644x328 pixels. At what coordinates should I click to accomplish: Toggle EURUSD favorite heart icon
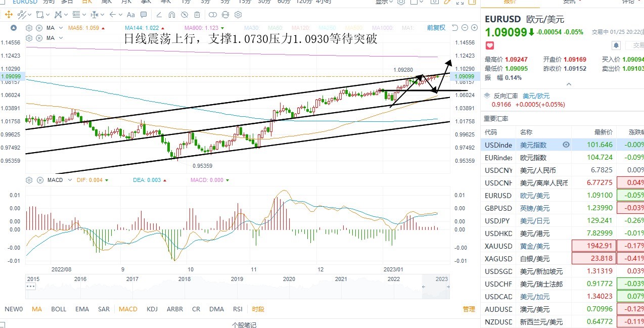489,45
